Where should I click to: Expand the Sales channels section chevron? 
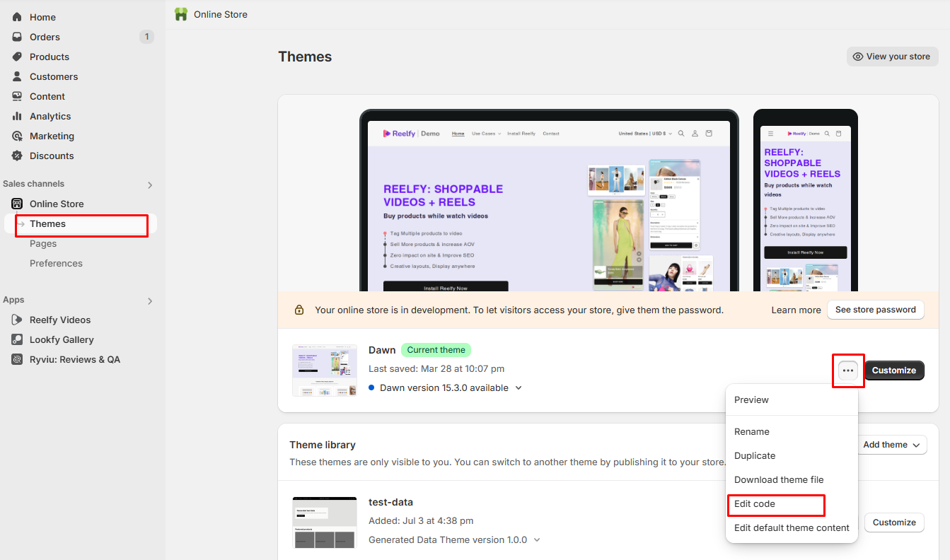[x=150, y=185]
